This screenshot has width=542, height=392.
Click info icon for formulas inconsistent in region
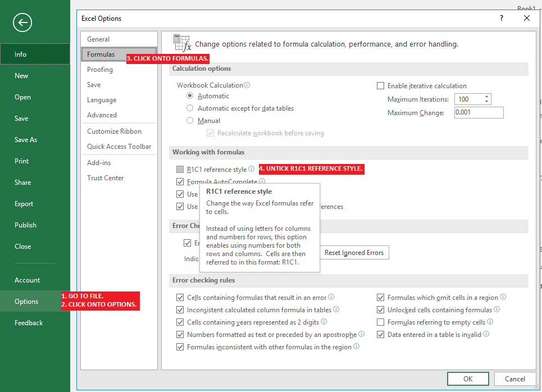click(x=357, y=347)
